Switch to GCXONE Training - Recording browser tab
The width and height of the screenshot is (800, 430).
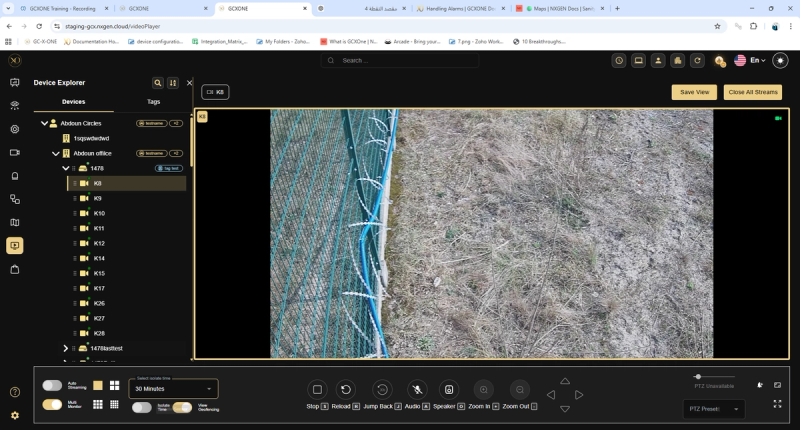click(64, 9)
